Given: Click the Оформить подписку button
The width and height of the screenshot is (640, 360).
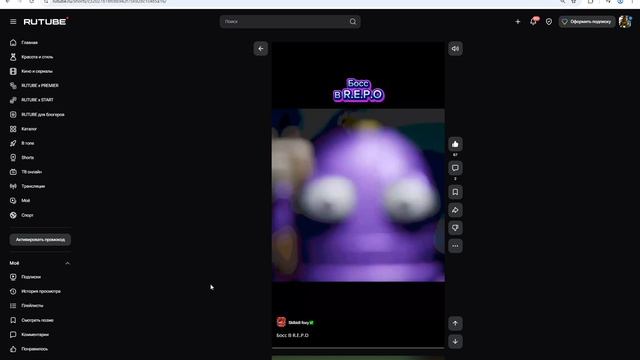Looking at the screenshot, I should coord(587,22).
